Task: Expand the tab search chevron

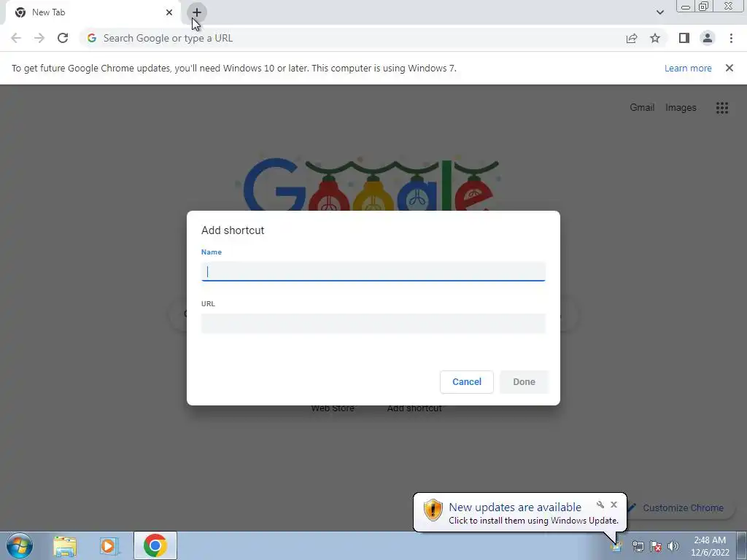Action: 659,12
